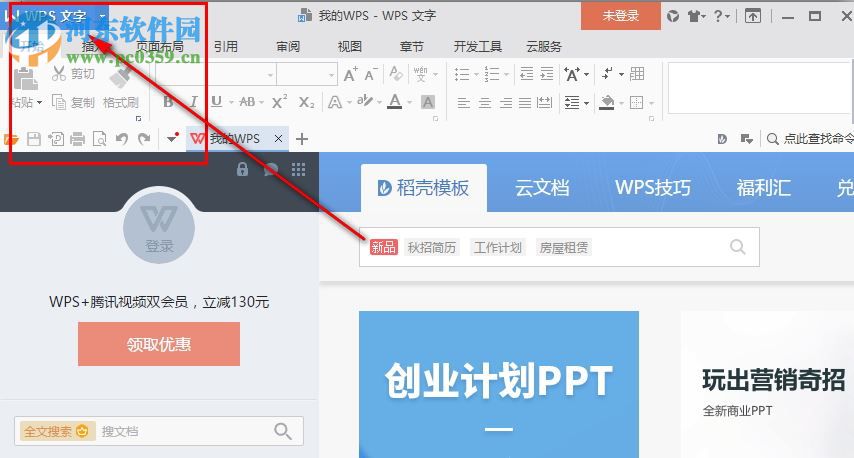Screen dimensions: 854x458
Task: Cut selection with the 剪切 scissors button
Action: tap(74, 74)
